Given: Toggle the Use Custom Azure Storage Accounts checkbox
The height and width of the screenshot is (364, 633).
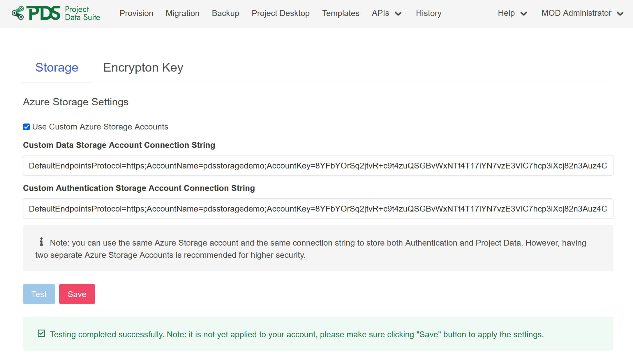Looking at the screenshot, I should [26, 127].
